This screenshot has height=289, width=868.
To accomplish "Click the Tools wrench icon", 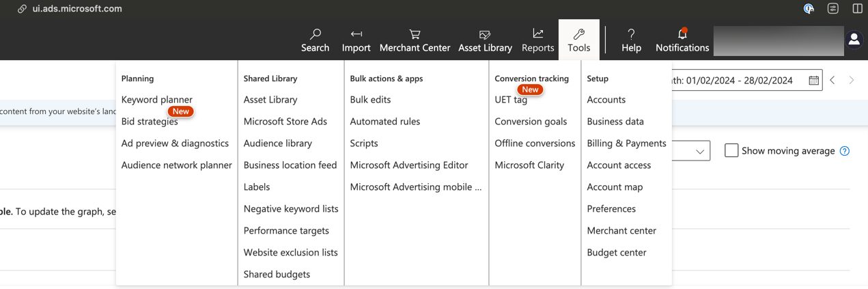I will pos(579,33).
